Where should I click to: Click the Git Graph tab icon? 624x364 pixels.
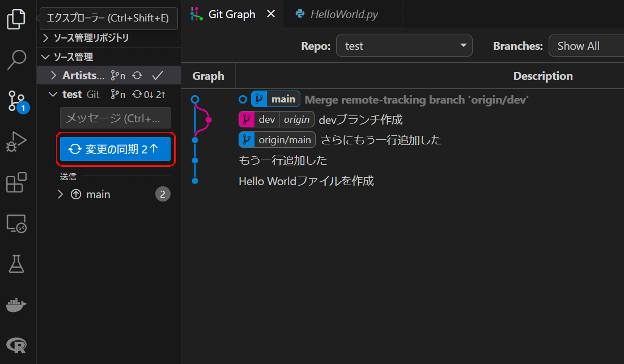(197, 14)
